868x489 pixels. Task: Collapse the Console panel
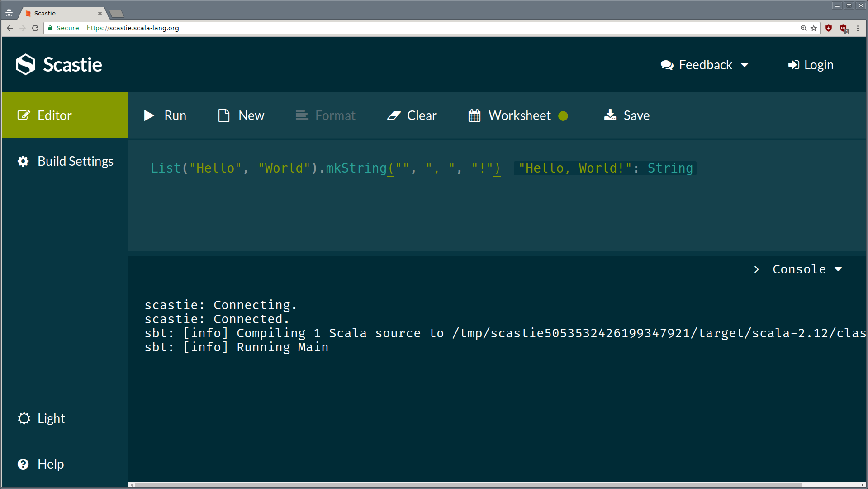798,269
